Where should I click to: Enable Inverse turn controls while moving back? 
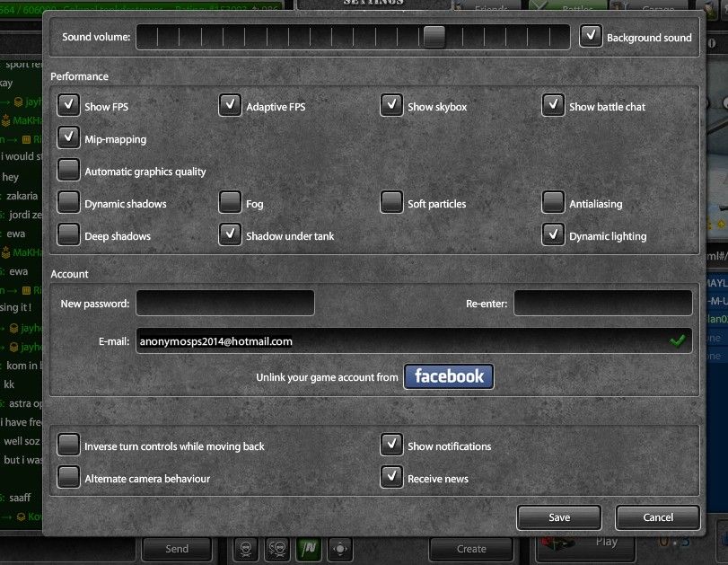(x=69, y=446)
